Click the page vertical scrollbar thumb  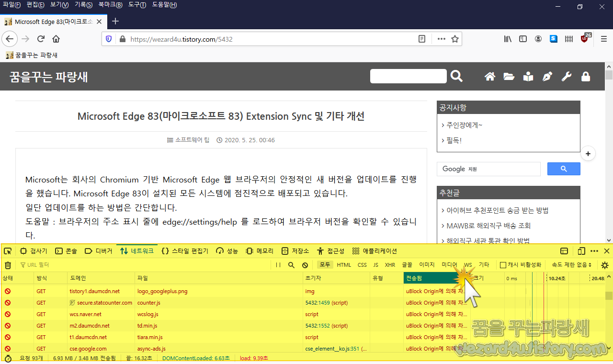(x=609, y=75)
